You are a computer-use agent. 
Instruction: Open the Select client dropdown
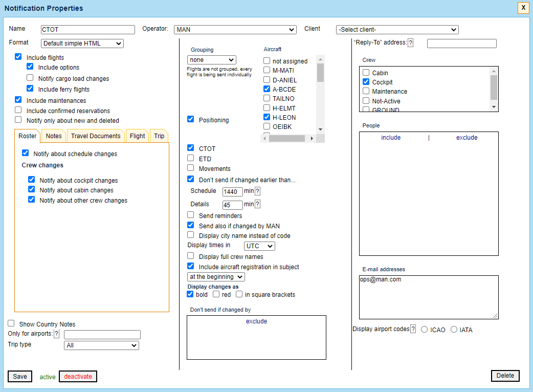(x=397, y=30)
